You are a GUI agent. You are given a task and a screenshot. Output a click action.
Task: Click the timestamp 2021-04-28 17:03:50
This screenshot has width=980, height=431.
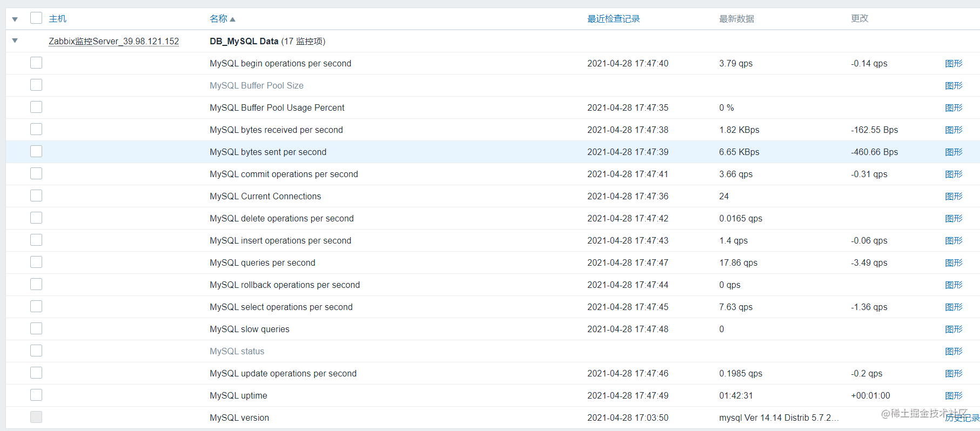pos(628,417)
